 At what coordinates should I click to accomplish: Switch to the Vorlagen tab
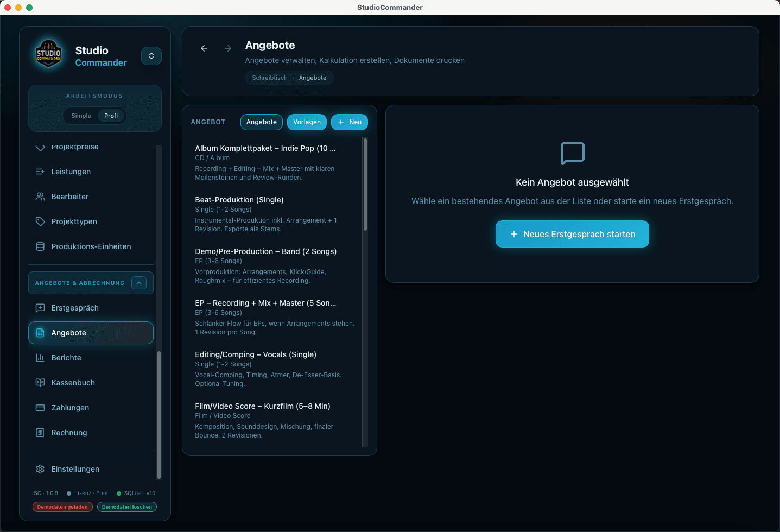coord(307,122)
